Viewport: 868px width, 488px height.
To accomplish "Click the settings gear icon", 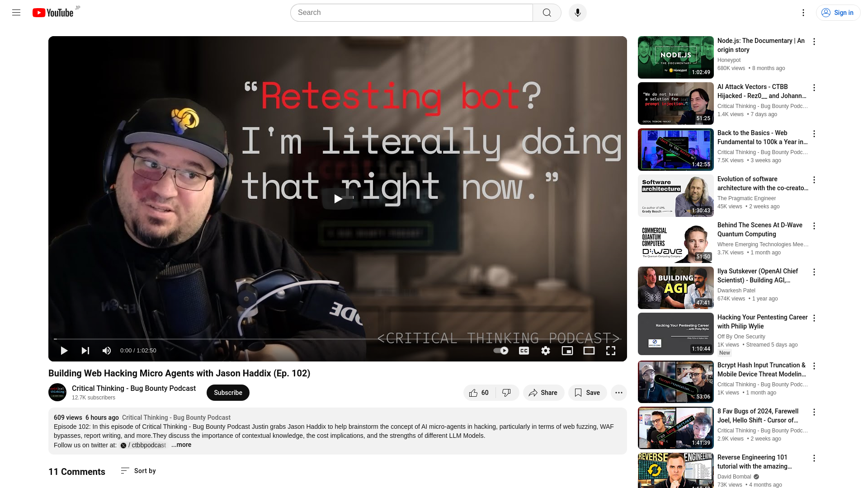I will 546,350.
